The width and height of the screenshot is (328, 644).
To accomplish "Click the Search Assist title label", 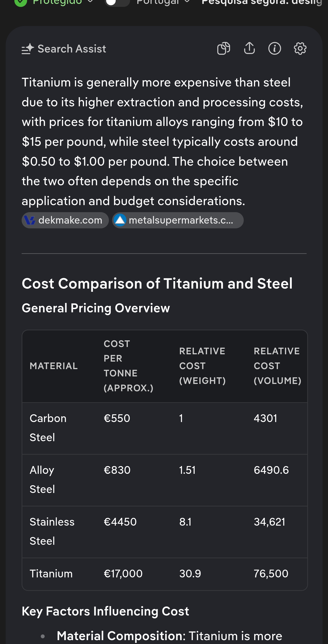I will 72,49.
